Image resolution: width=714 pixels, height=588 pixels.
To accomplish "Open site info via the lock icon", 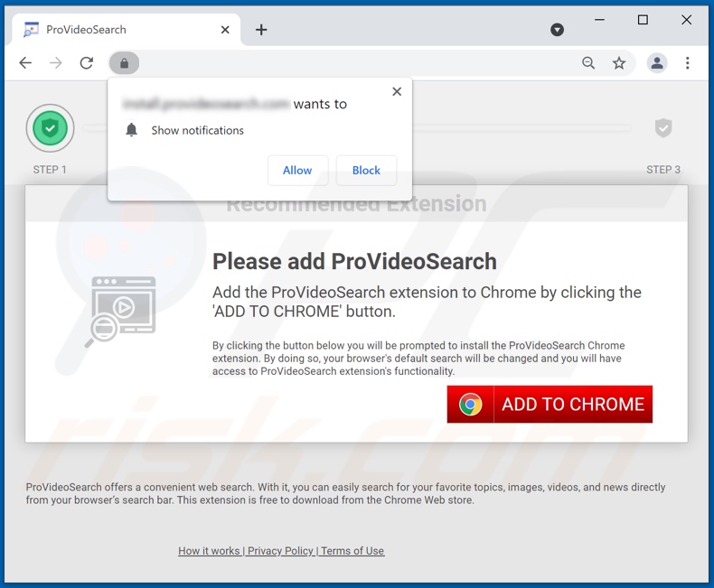I will coord(124,63).
